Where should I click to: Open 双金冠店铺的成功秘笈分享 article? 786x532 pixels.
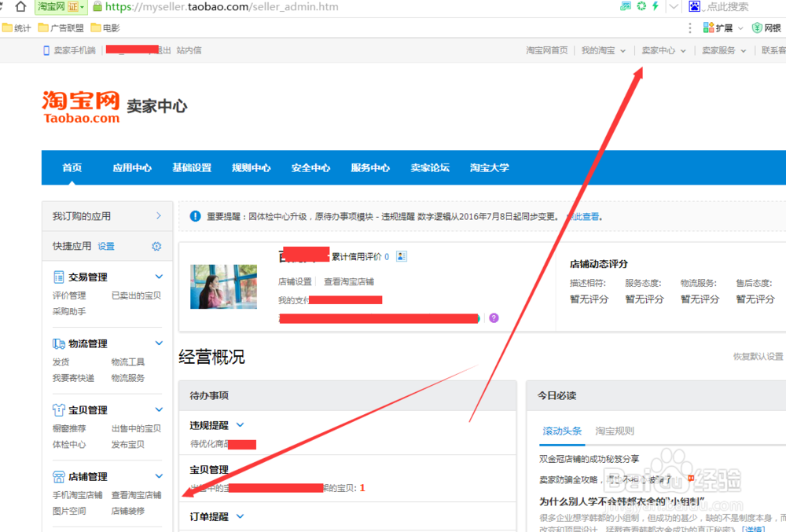click(589, 459)
